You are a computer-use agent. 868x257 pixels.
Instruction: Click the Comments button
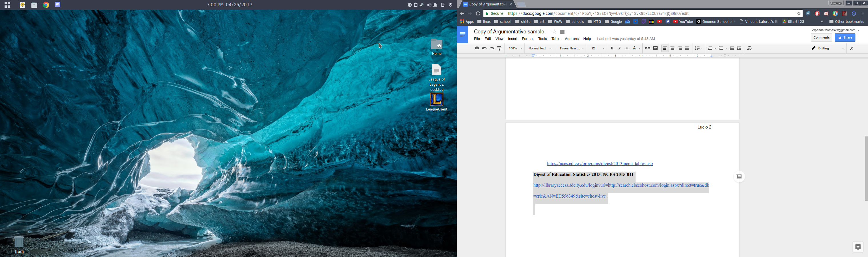pos(821,37)
